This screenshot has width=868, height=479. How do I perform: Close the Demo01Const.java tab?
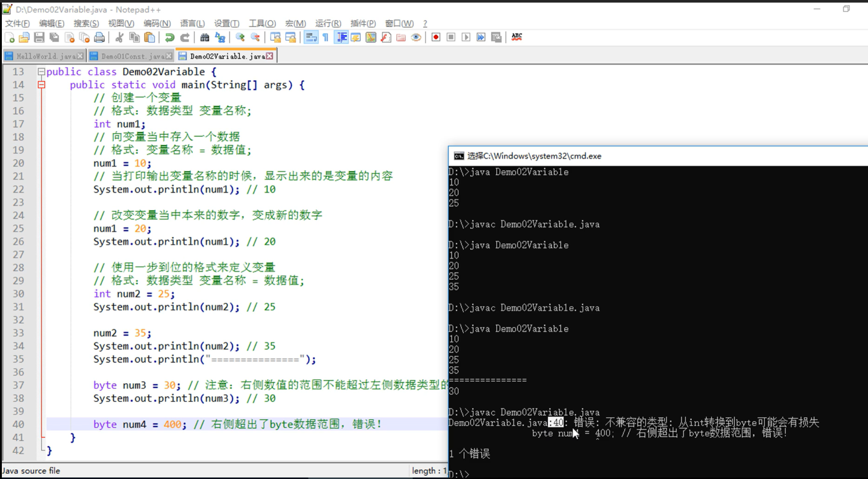pos(169,56)
